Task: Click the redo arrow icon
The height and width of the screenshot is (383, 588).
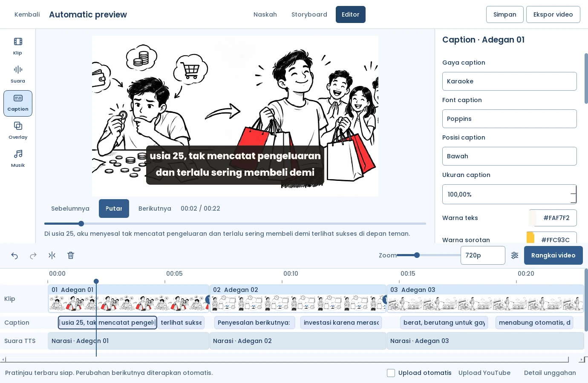Action: 33,255
